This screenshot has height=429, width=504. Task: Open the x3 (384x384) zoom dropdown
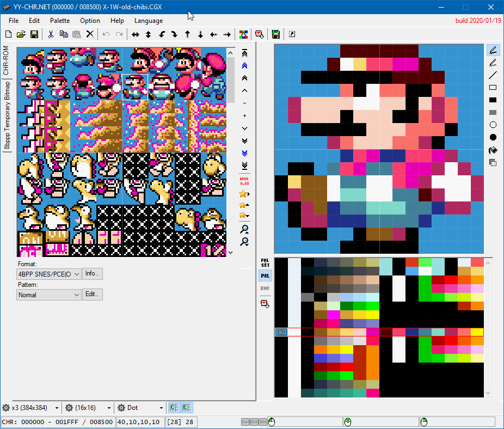click(x=30, y=408)
